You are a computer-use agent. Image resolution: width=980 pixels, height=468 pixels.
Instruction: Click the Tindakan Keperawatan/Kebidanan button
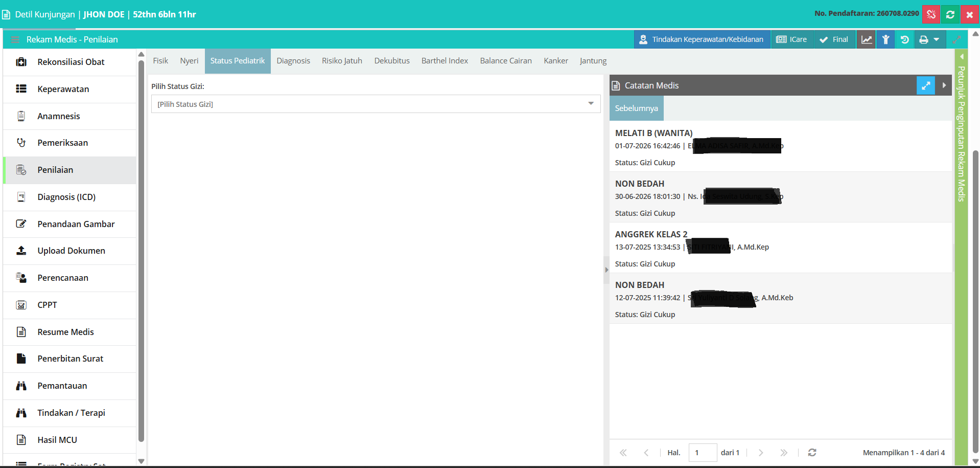pos(702,39)
